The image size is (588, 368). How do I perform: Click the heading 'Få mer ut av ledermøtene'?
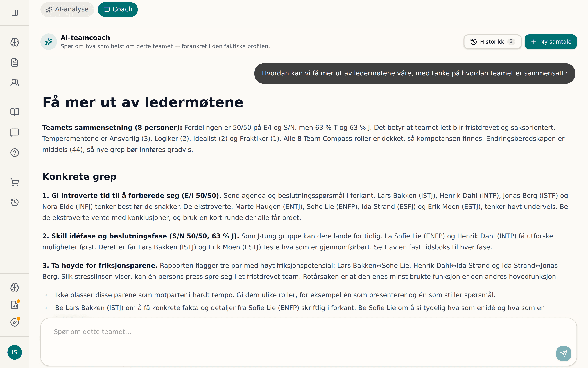pos(143,102)
